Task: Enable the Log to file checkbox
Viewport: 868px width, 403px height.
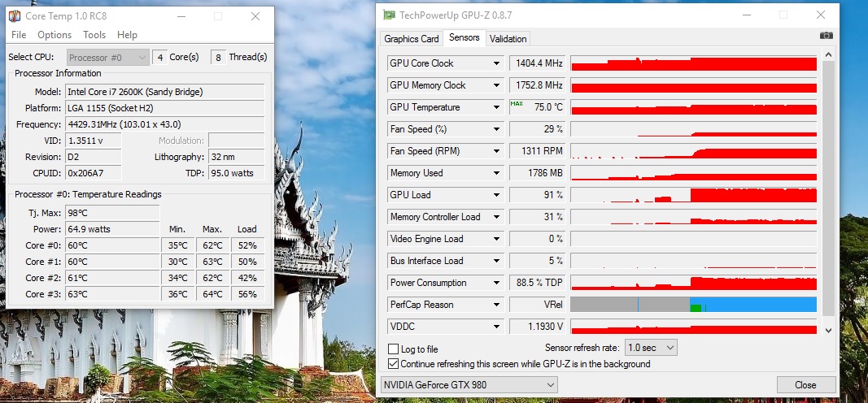Action: 394,349
